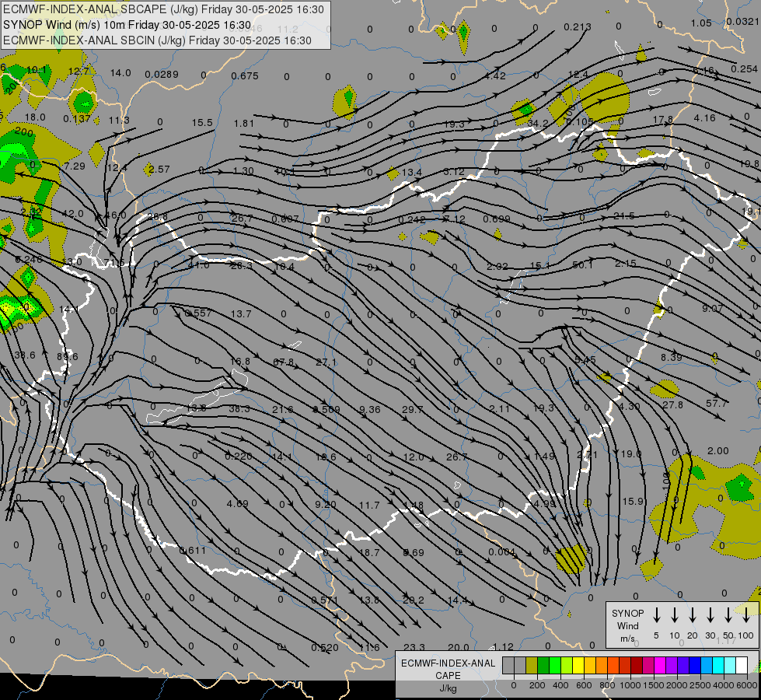Click the 1000 tick label on CAPE scale
761x700 pixels.
tap(630, 685)
